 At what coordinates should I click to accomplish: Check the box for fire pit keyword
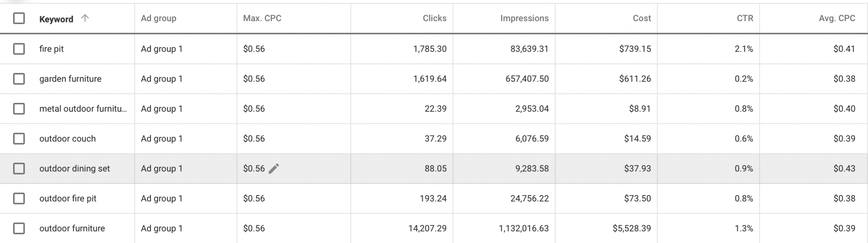point(19,49)
